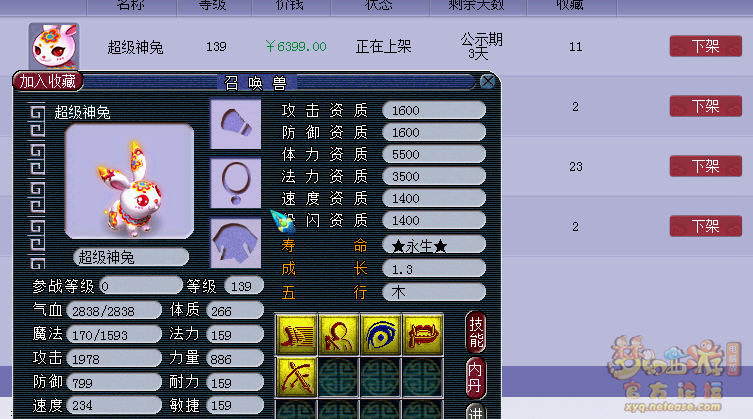The width and height of the screenshot is (753, 419).
Task: Click the ¥6399.00 price link
Action: (x=296, y=47)
